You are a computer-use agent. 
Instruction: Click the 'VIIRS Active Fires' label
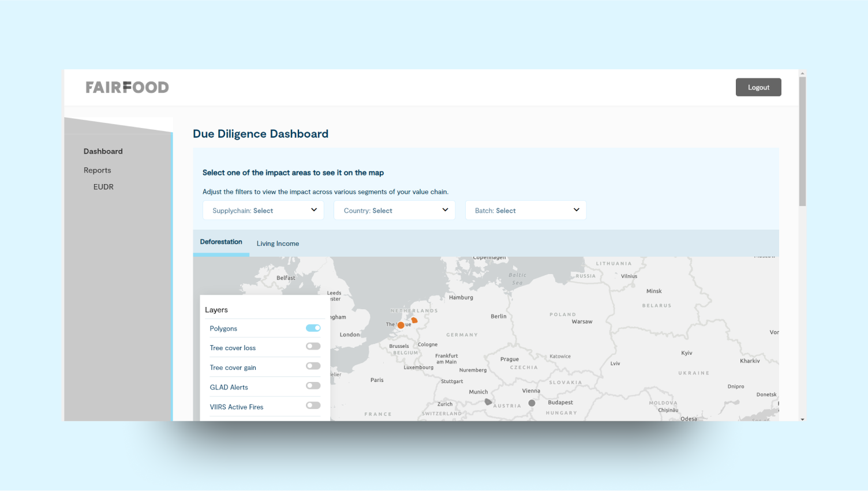pos(236,407)
